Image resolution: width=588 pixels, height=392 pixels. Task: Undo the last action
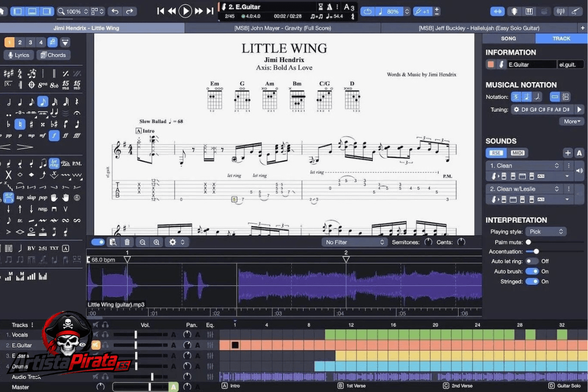[115, 11]
